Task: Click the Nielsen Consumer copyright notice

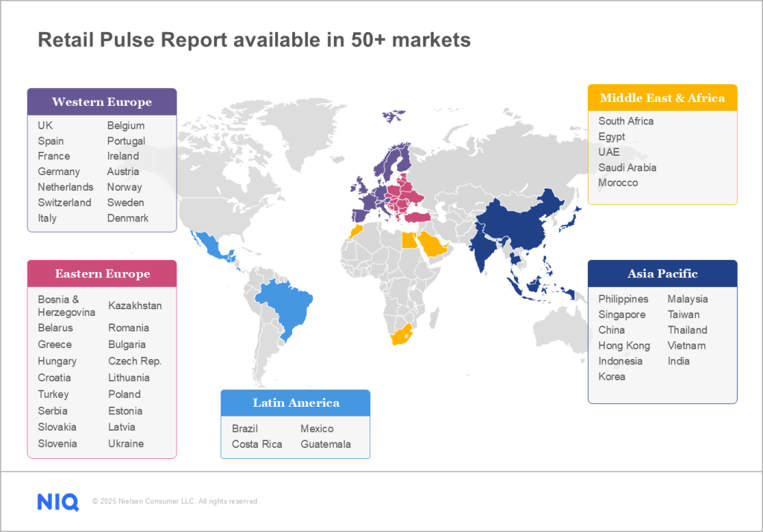Action: [176, 501]
